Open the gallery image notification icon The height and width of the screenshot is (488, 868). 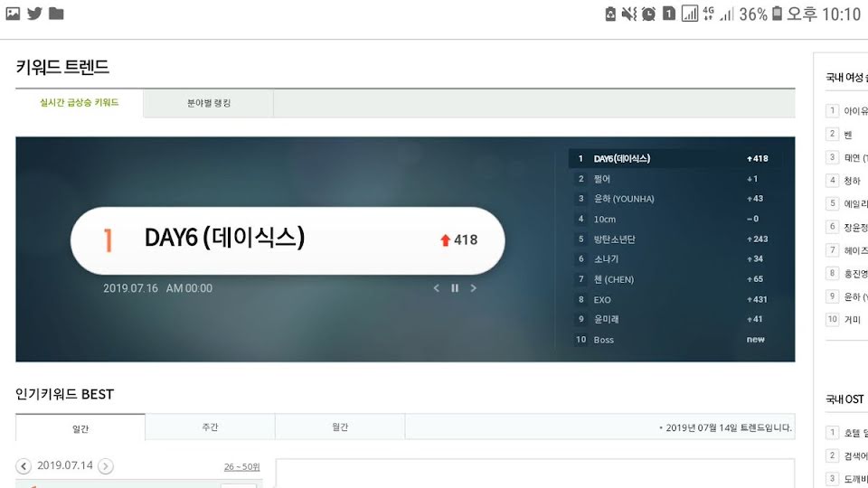point(13,14)
